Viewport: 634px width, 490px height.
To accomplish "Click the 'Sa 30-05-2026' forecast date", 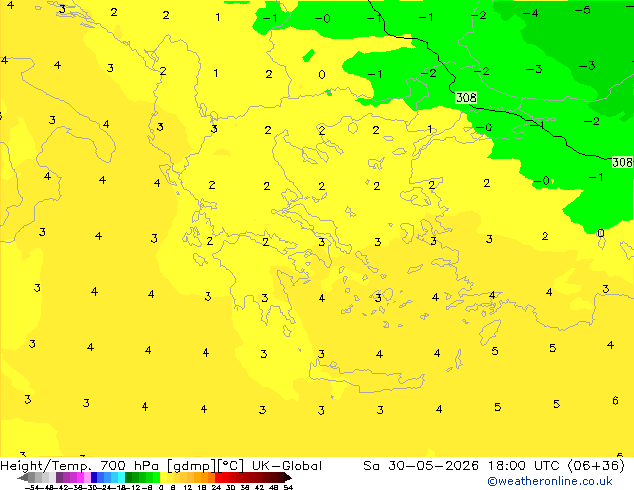I will point(421,466).
